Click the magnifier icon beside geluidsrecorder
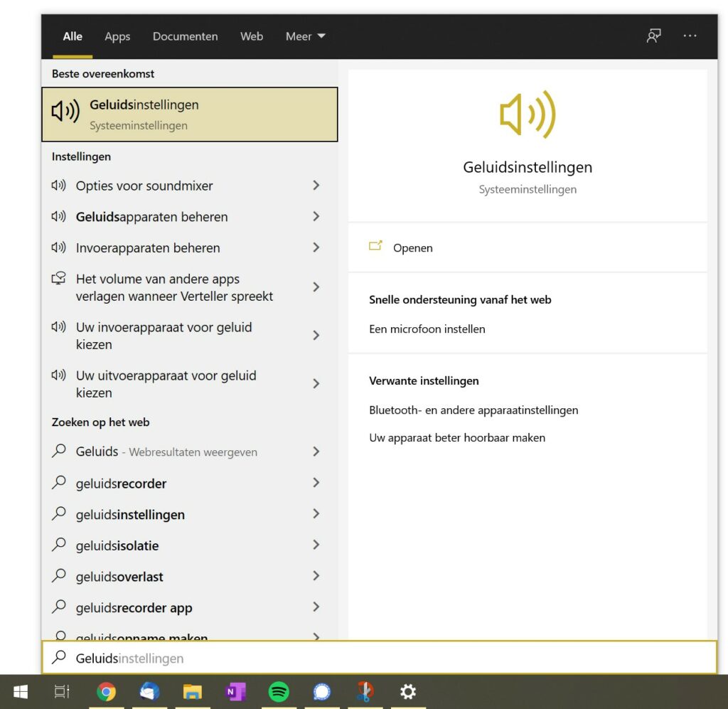This screenshot has height=709, width=728. [58, 482]
